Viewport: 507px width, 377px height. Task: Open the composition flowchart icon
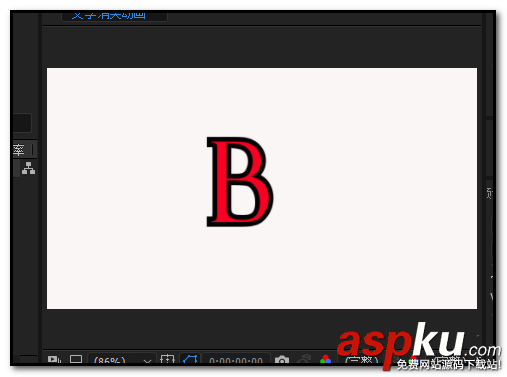[28, 168]
